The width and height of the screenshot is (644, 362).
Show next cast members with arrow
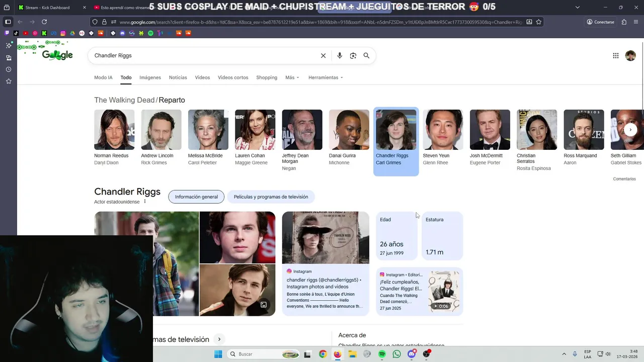(630, 130)
